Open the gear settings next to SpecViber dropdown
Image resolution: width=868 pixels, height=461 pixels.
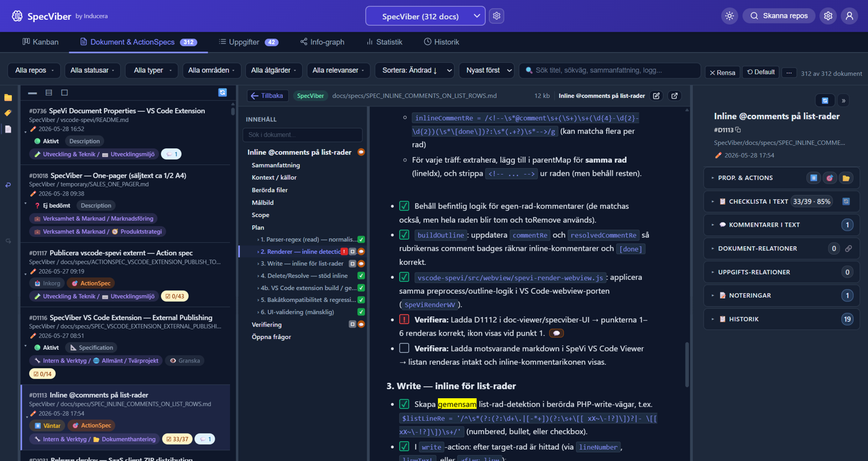(x=497, y=16)
